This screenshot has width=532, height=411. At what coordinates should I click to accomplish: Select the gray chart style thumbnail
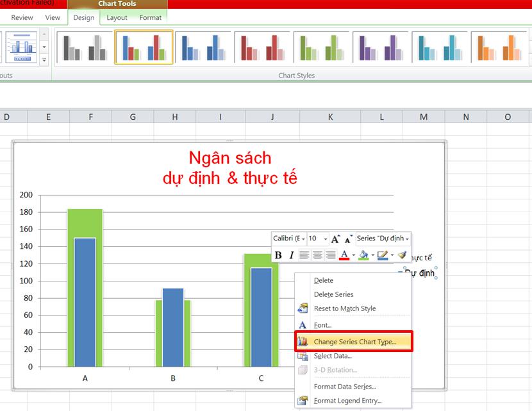coord(85,47)
